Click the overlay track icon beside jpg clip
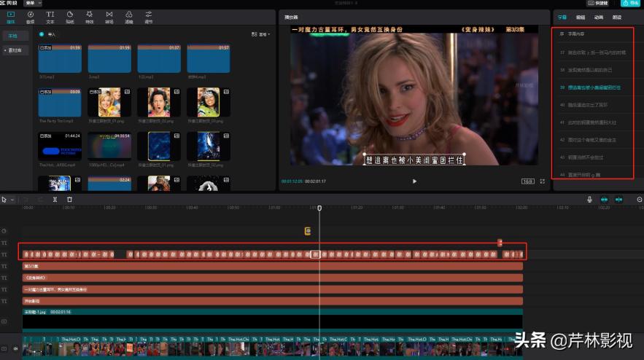 (x=4, y=321)
